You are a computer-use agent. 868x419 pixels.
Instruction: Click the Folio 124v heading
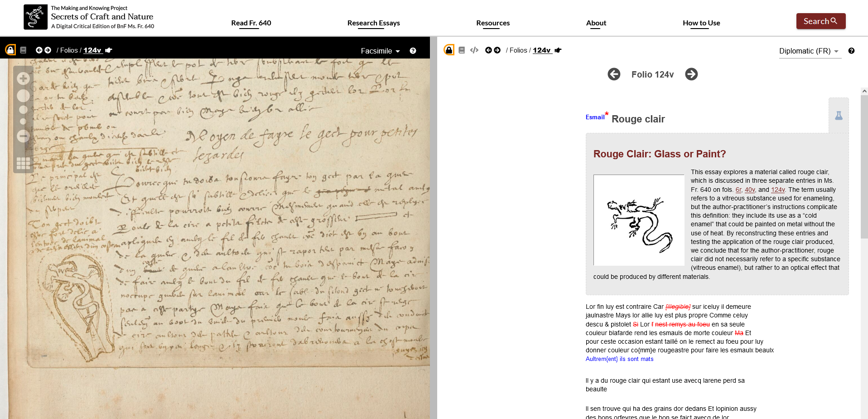[652, 74]
